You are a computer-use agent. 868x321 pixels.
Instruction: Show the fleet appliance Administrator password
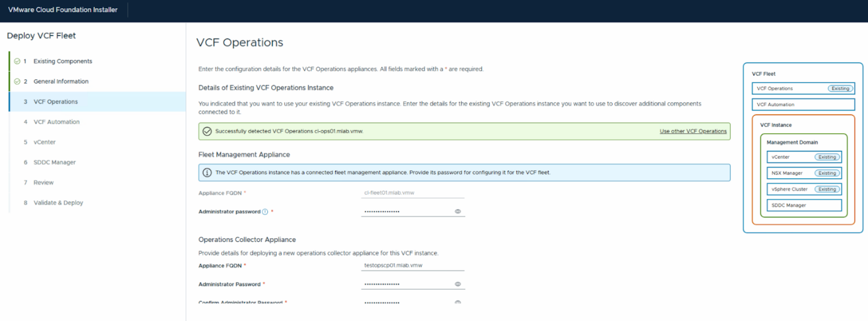pyautogui.click(x=457, y=212)
